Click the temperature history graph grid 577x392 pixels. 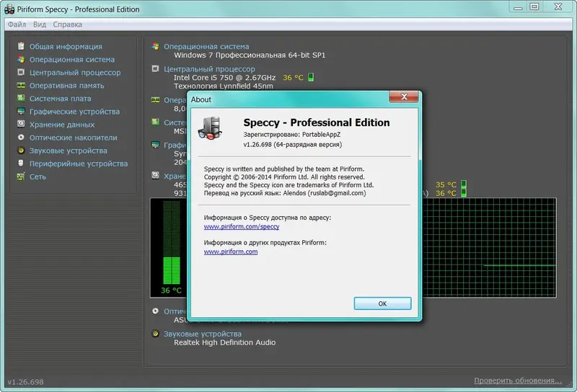pos(489,247)
